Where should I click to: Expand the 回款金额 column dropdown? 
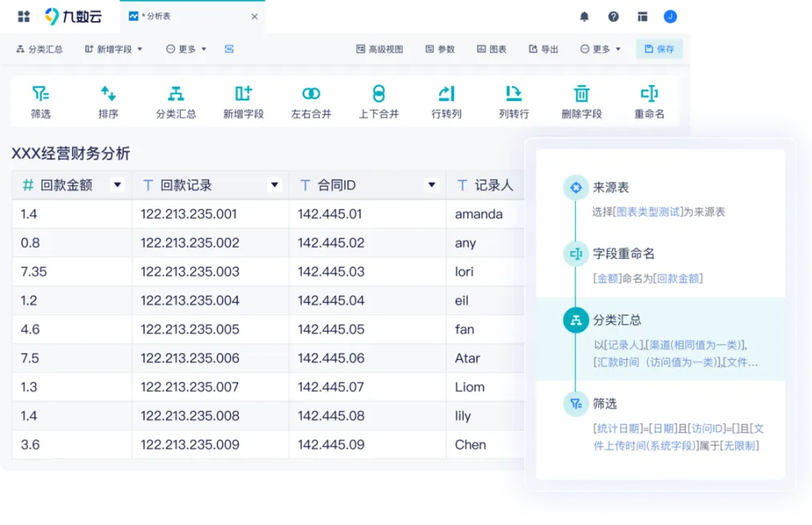pos(118,185)
